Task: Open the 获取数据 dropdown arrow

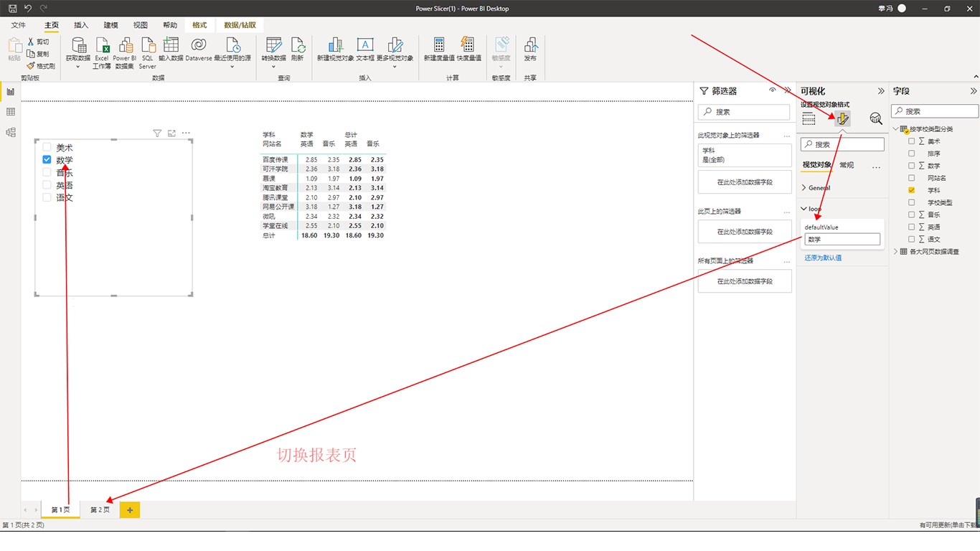Action: [x=78, y=67]
